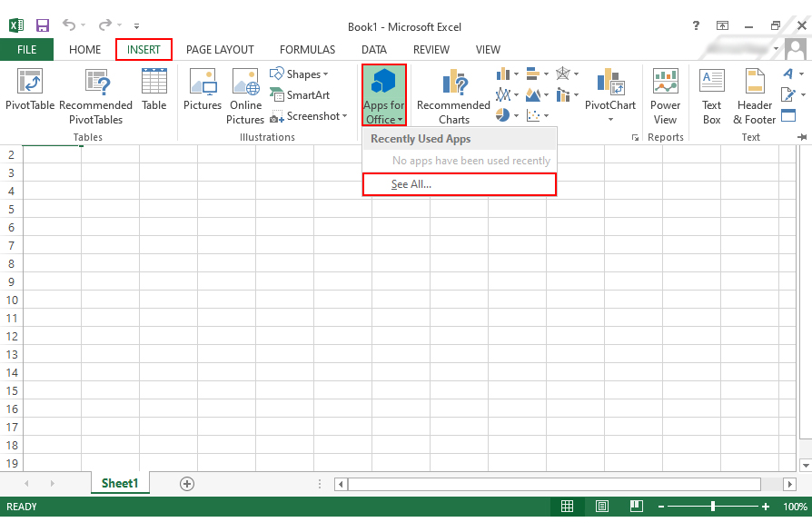This screenshot has width=812, height=532.
Task: Switch to Page Break Preview in status bar
Action: [637, 506]
